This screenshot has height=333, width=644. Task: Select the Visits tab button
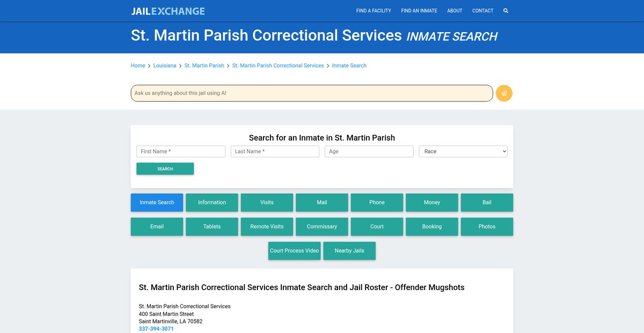pyautogui.click(x=267, y=202)
